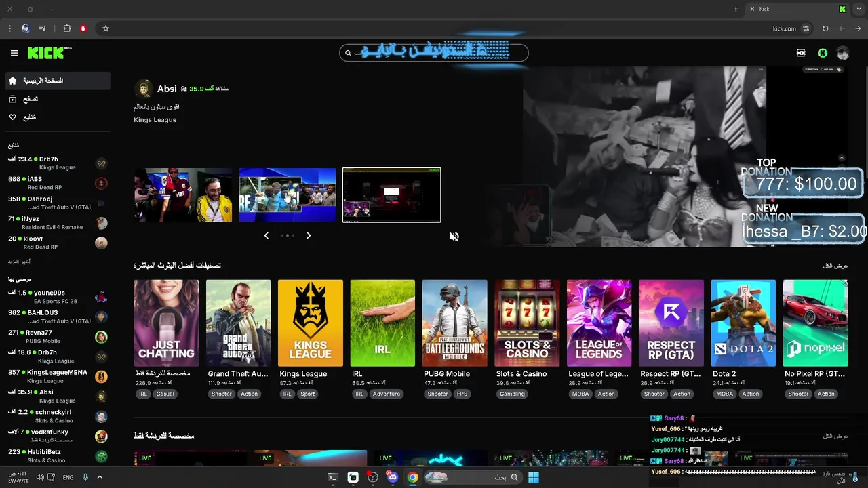Go to next featured stream

[309, 235]
